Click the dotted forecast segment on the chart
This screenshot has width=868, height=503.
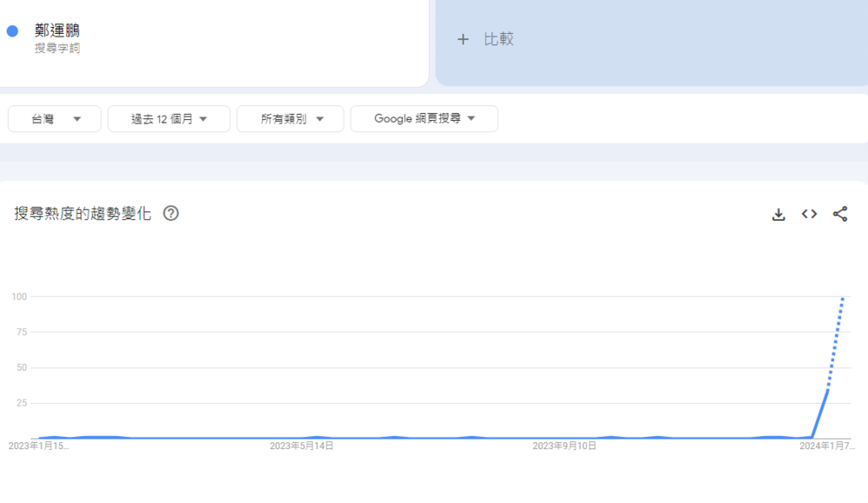pos(838,339)
